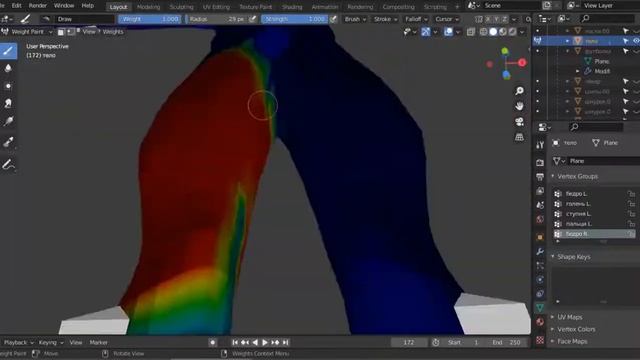Adjust the Strength slider
Image resolution: width=640 pixels, height=360 pixels.
click(x=294, y=19)
